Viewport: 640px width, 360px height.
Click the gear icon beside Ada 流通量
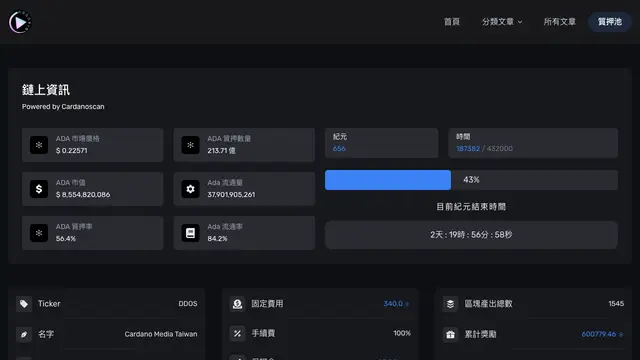(x=190, y=189)
